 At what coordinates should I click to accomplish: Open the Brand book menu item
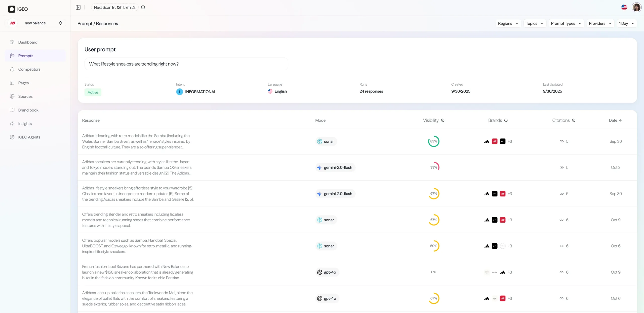pyautogui.click(x=28, y=110)
